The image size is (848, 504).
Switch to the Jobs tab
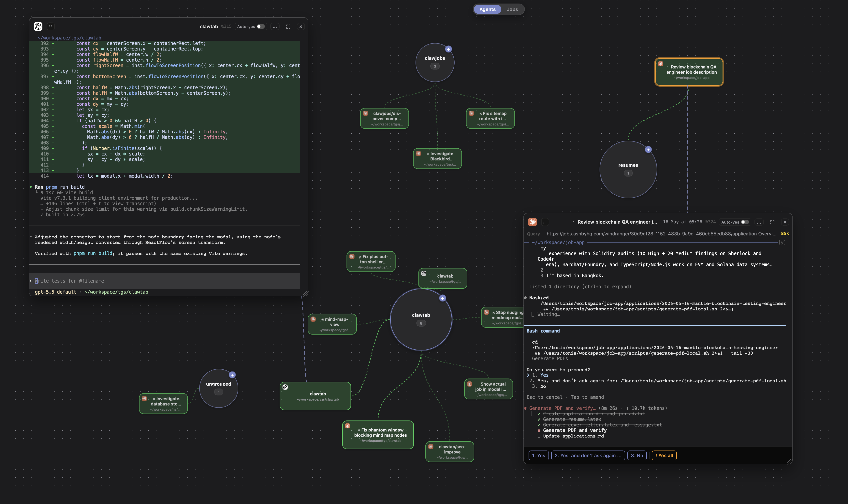(512, 9)
